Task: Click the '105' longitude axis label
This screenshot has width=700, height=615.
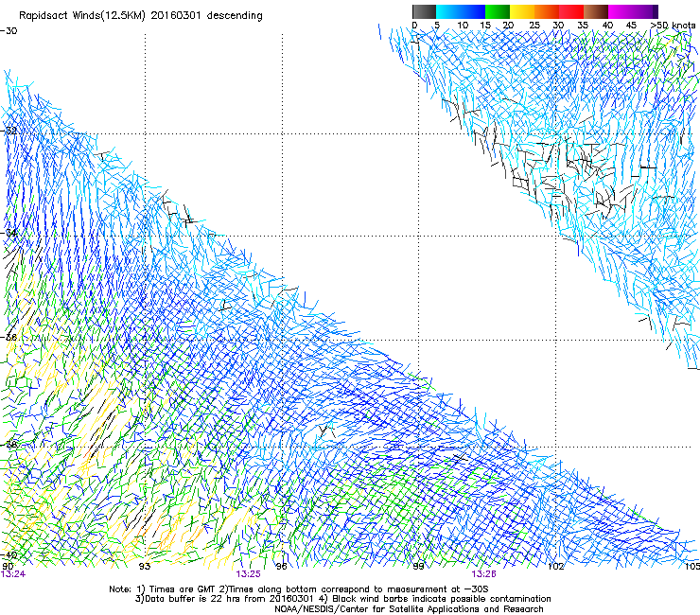Action: (692, 567)
